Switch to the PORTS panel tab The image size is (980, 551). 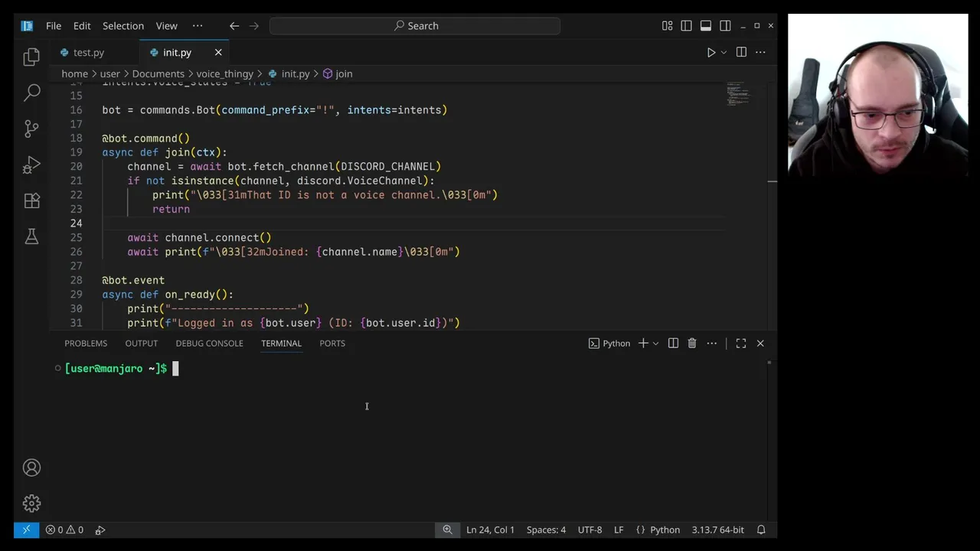(332, 343)
